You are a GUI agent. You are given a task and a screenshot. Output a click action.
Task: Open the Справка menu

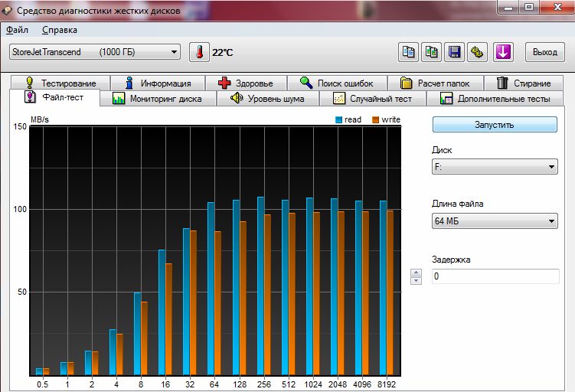(x=60, y=30)
